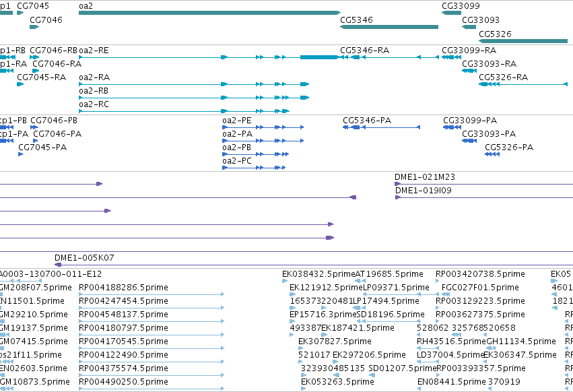573x392 pixels.
Task: Select the EK053263.5prime EST label
Action: click(337, 382)
